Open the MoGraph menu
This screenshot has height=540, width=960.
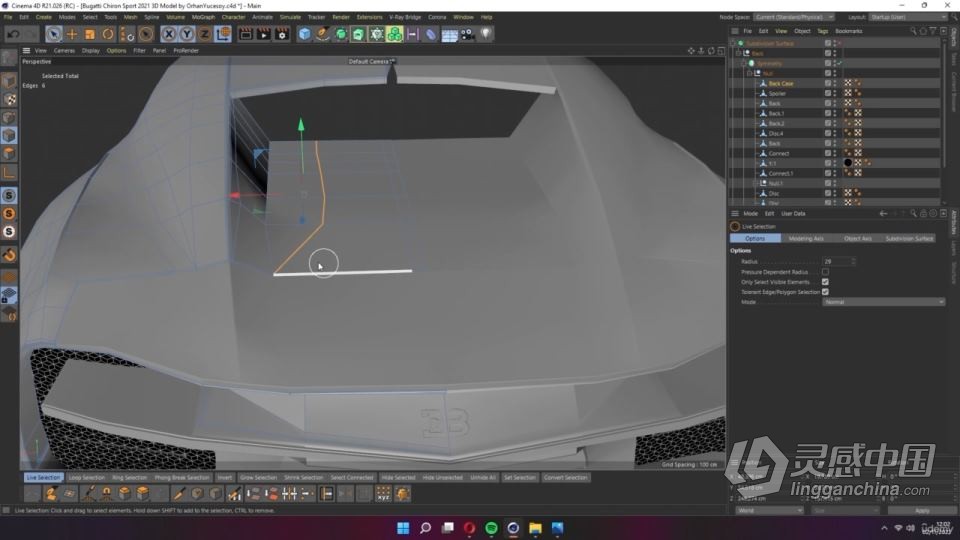(203, 17)
